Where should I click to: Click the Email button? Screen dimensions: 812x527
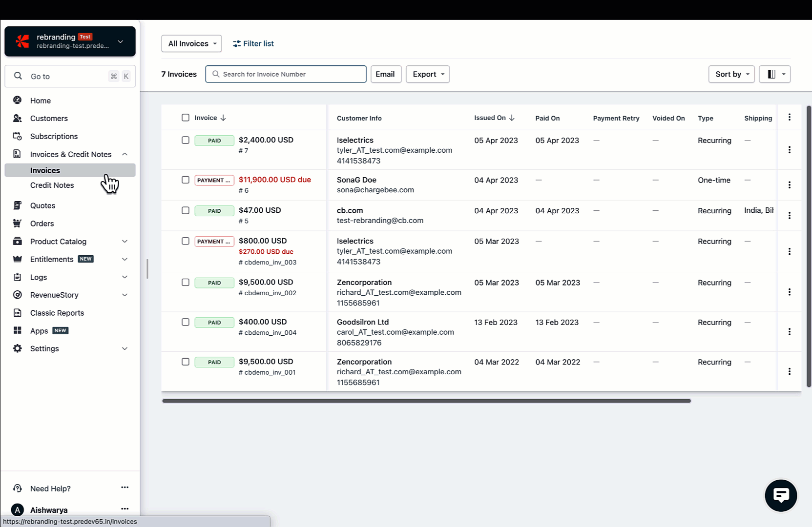[x=386, y=74]
